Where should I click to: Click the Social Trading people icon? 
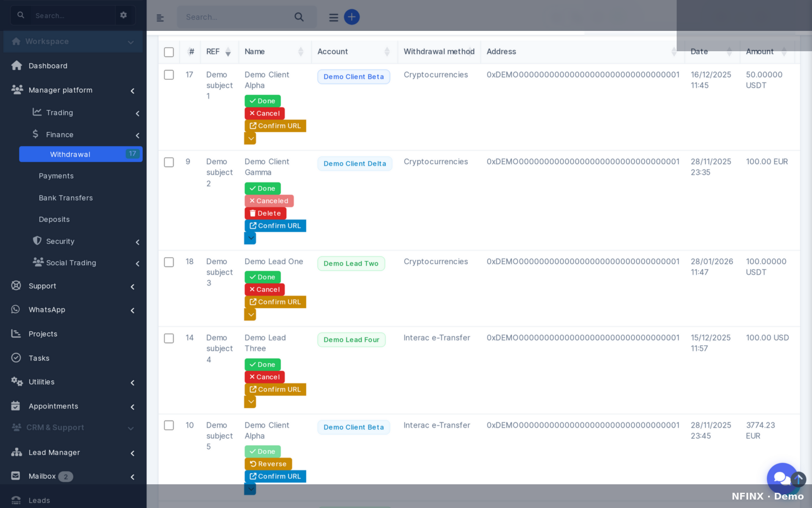(38, 262)
